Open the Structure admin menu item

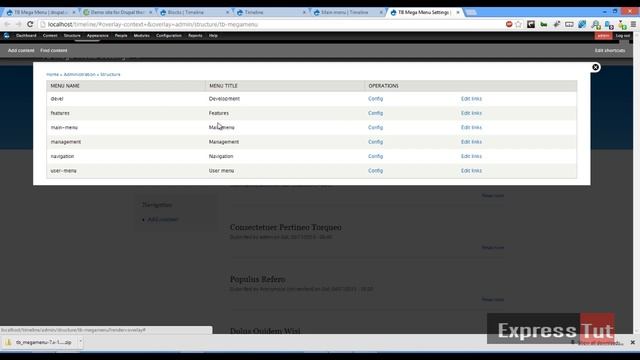72,36
